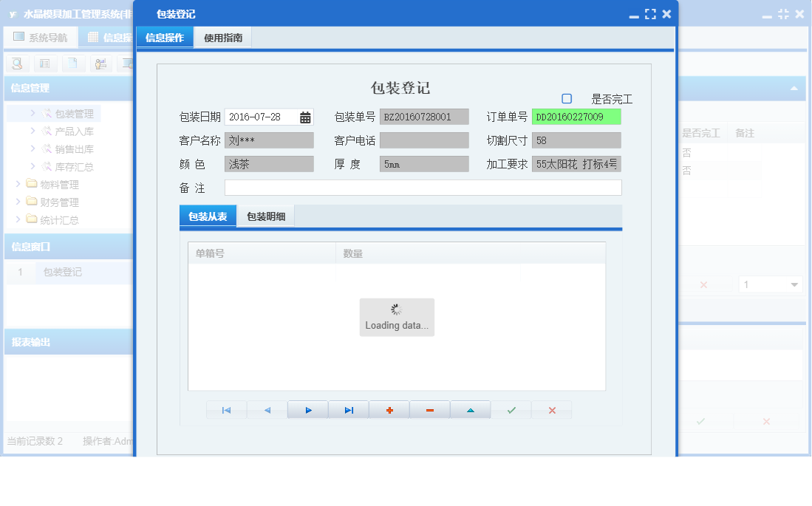This screenshot has height=506, width=812.
Task: Delete the current record using the minus icon
Action: (x=429, y=409)
